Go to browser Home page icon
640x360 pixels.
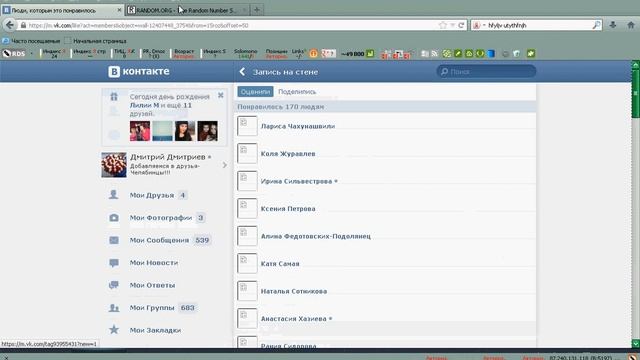(631, 25)
